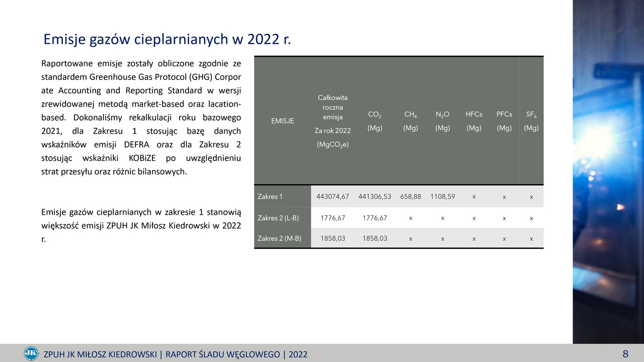Image resolution: width=644 pixels, height=362 pixels.
Task: Click the JK logo in the footer
Action: point(31,353)
